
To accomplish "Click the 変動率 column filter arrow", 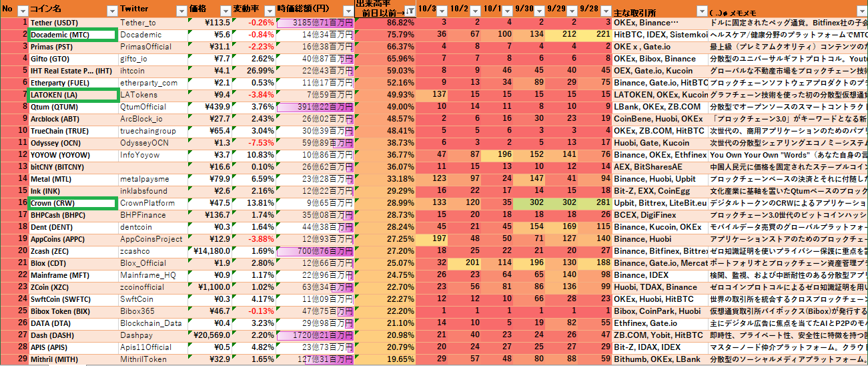I will click(270, 11).
